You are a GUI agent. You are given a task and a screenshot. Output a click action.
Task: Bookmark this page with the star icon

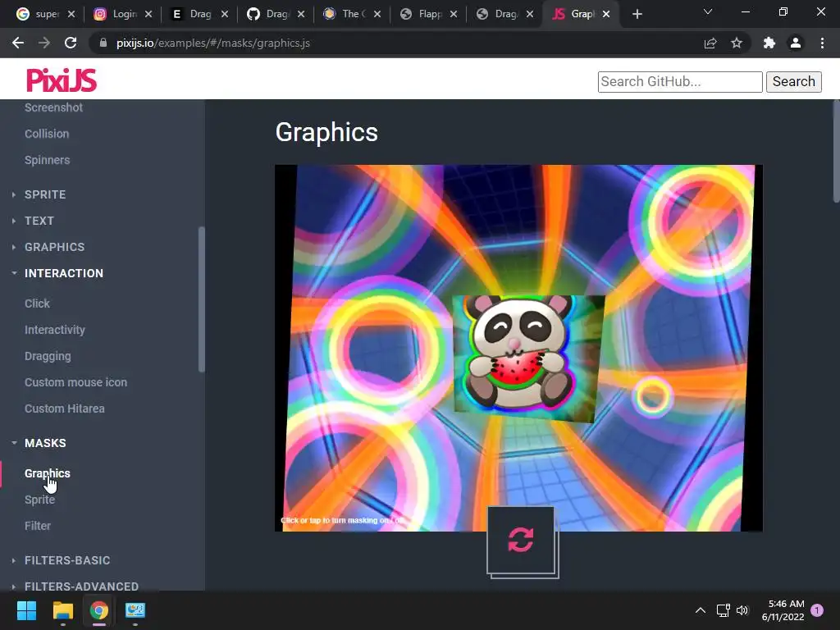click(737, 43)
